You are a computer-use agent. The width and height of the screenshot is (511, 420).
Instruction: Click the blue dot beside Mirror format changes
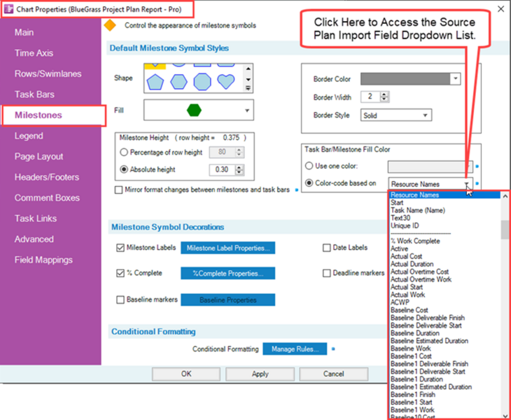pos(297,190)
